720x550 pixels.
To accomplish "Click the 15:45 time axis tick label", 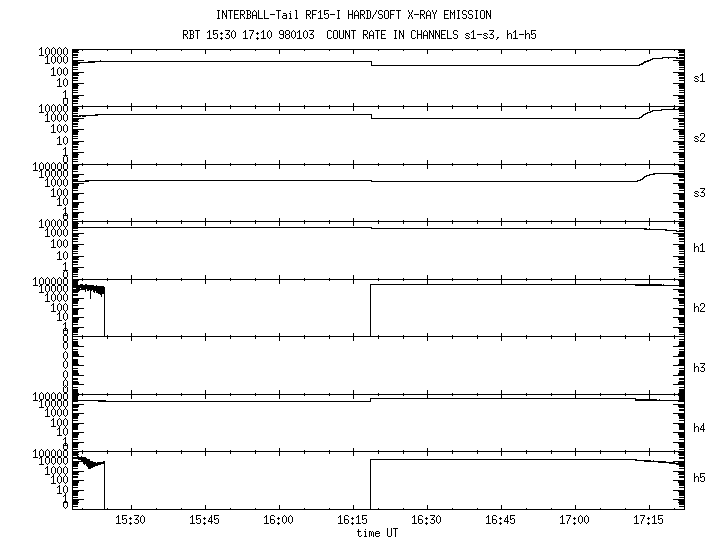I will (204, 520).
